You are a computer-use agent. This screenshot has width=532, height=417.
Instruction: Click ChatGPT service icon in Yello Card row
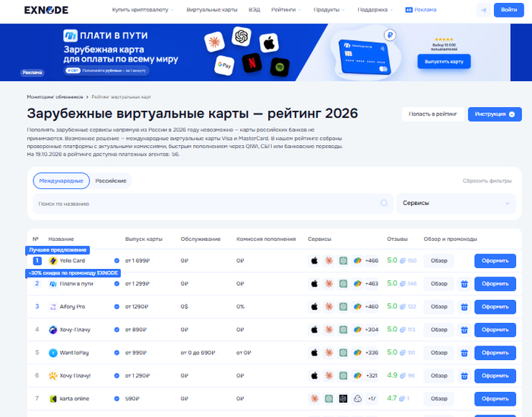pyautogui.click(x=343, y=261)
